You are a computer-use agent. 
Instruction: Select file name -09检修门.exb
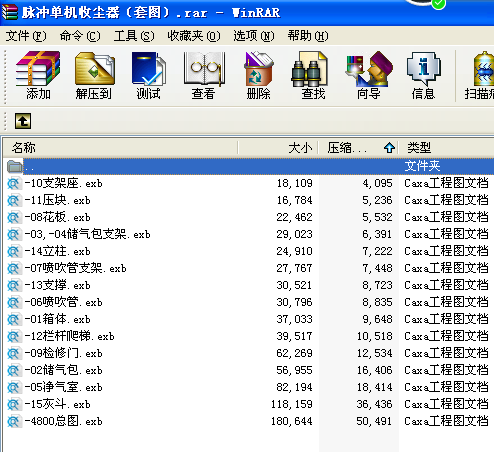click(63, 353)
